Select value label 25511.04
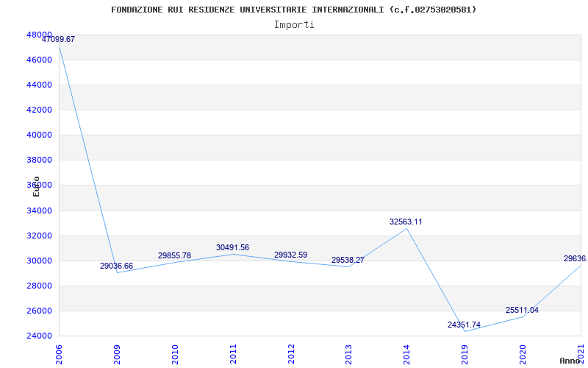The width and height of the screenshot is (588, 368). coord(522,310)
